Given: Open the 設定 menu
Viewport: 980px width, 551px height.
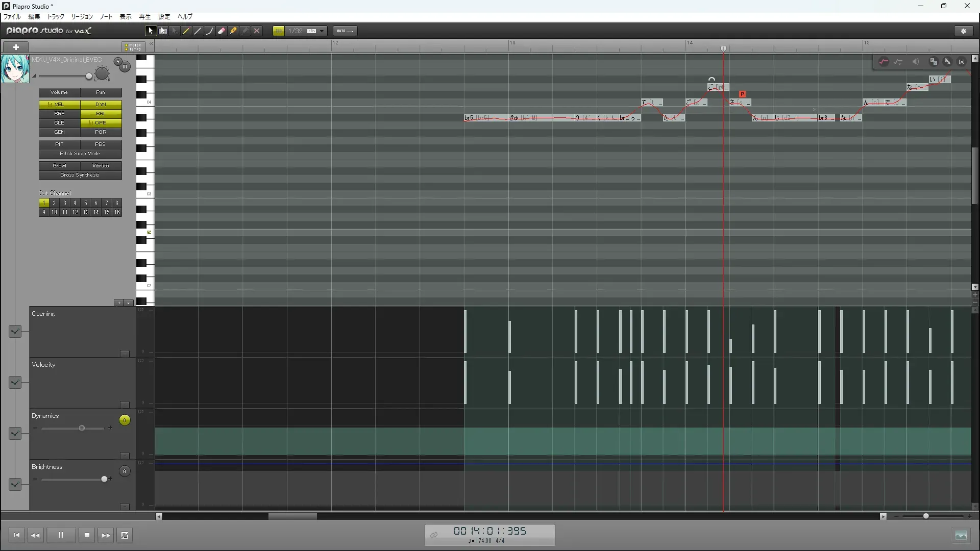Looking at the screenshot, I should pyautogui.click(x=164, y=17).
